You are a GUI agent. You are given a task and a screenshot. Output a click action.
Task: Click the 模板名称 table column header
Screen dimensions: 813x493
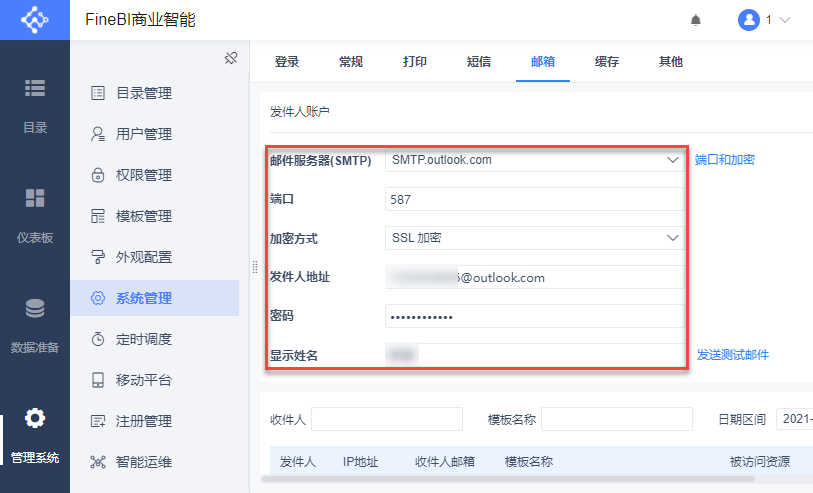point(529,461)
